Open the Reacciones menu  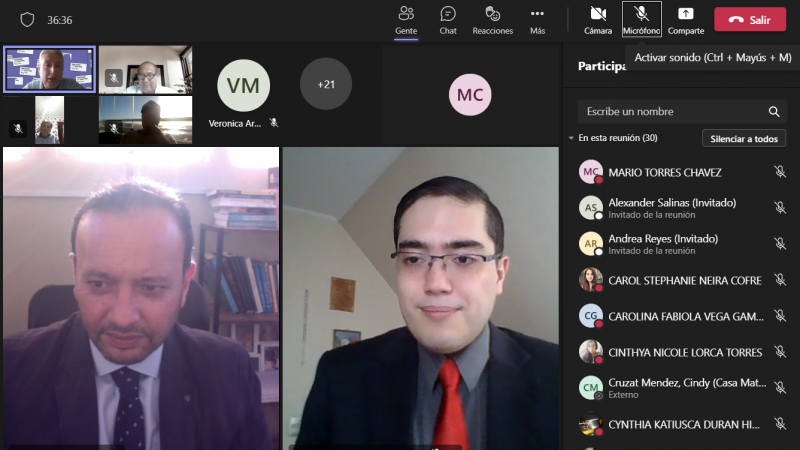coord(492,20)
